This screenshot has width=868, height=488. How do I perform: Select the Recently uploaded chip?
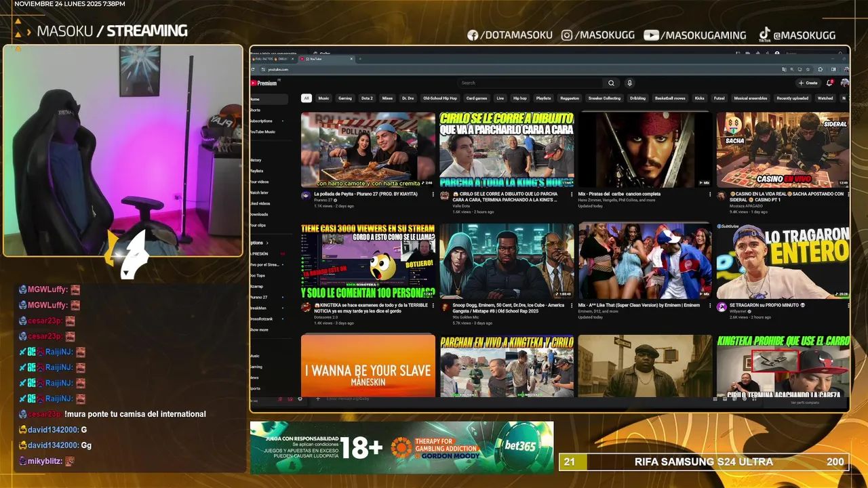coord(792,98)
